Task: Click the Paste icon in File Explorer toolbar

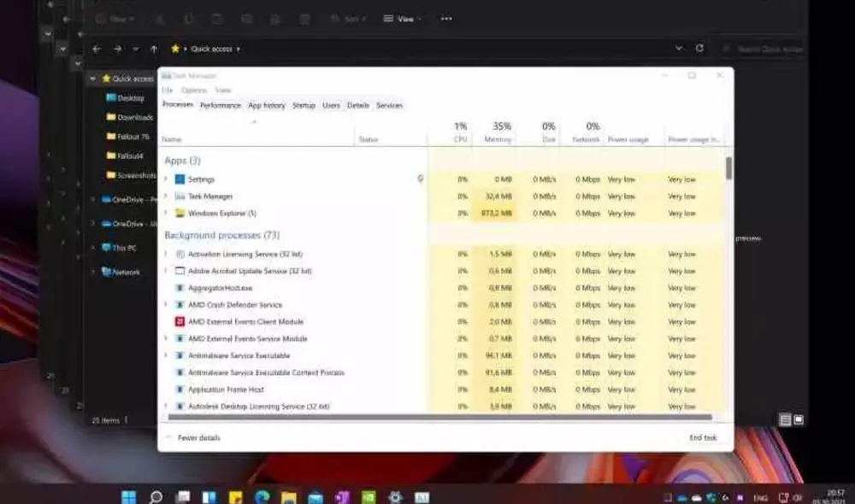Action: tap(218, 17)
